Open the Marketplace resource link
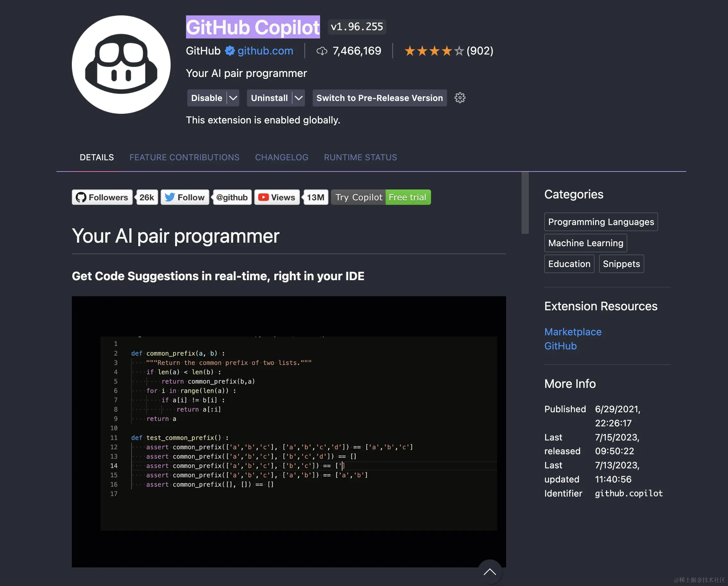 pos(573,331)
